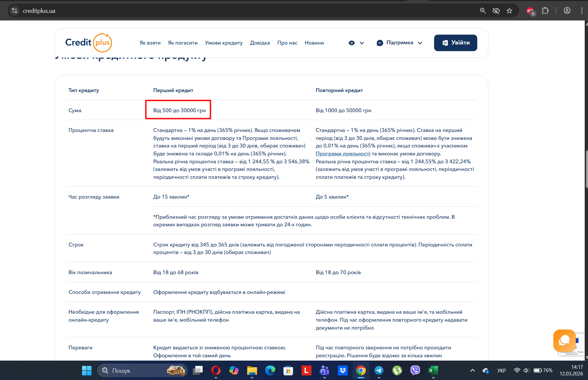Open Dropbox from the taskbar

(x=343, y=370)
